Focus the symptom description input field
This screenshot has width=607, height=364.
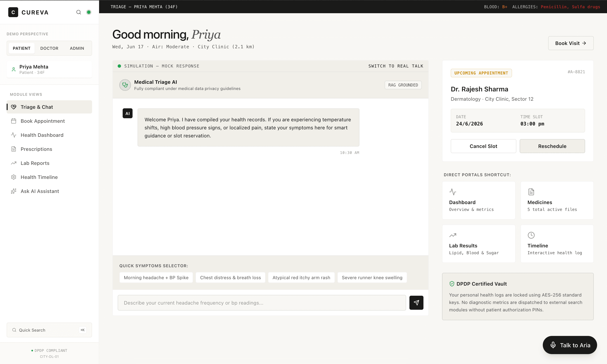point(262,303)
